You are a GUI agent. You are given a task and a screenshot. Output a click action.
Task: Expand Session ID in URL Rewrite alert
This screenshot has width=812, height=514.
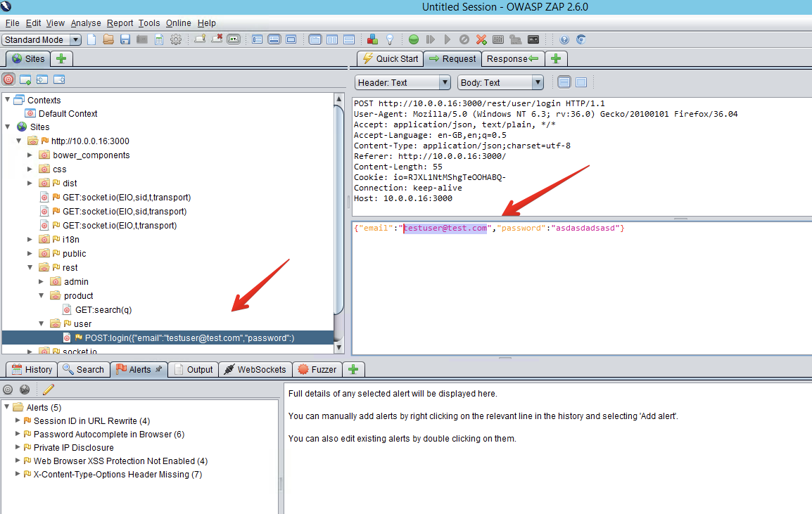18,420
